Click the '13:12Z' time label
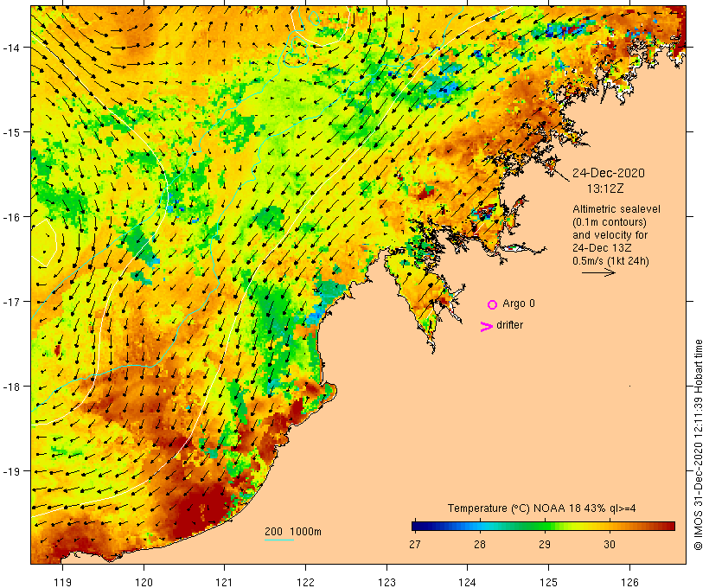The image size is (709, 588). (x=605, y=189)
